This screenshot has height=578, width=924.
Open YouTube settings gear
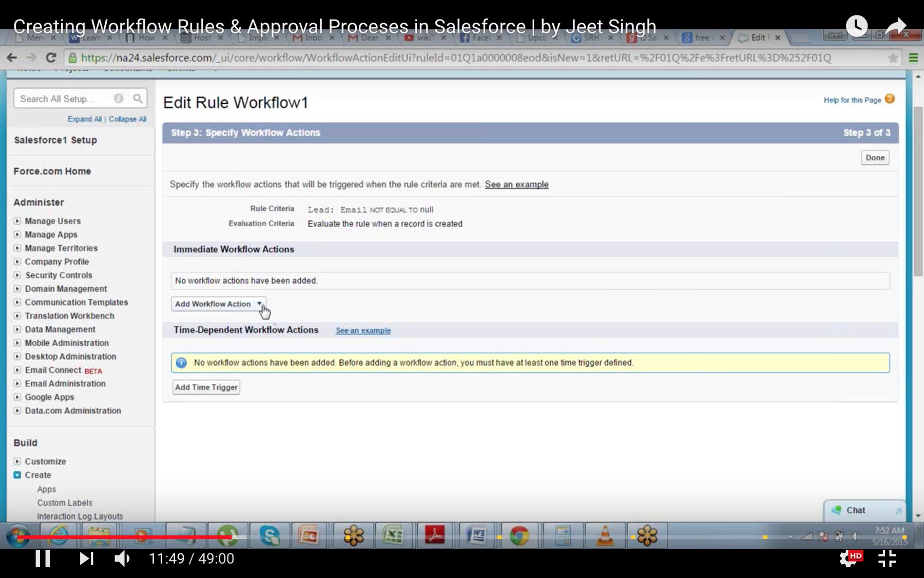click(849, 558)
